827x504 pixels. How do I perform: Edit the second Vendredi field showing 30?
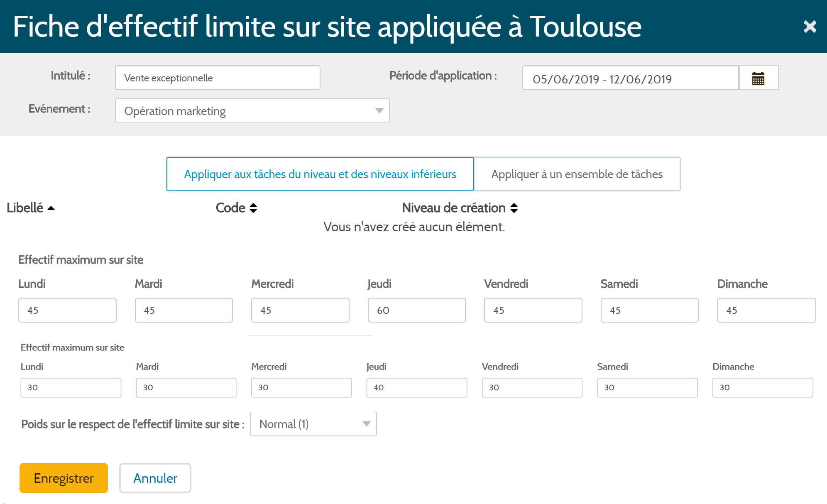532,387
